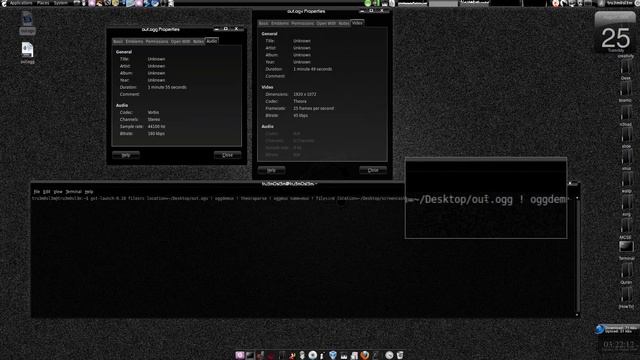Click Close button in video Properties window

pos(373,170)
